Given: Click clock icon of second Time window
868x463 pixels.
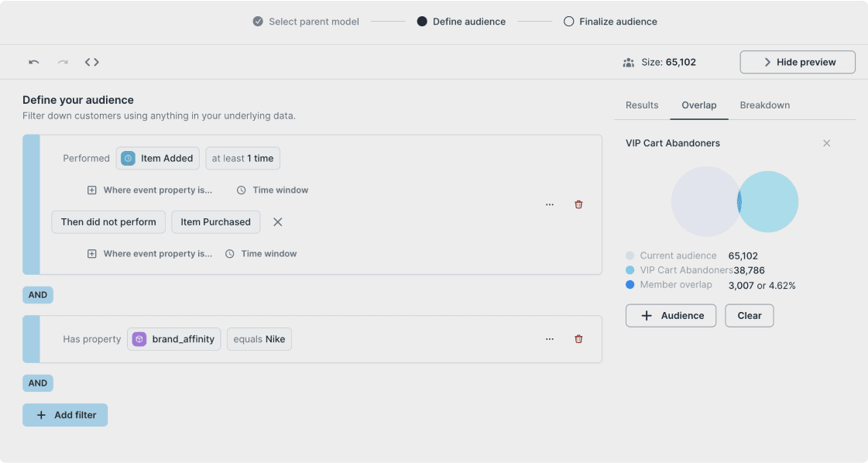Looking at the screenshot, I should coord(230,254).
